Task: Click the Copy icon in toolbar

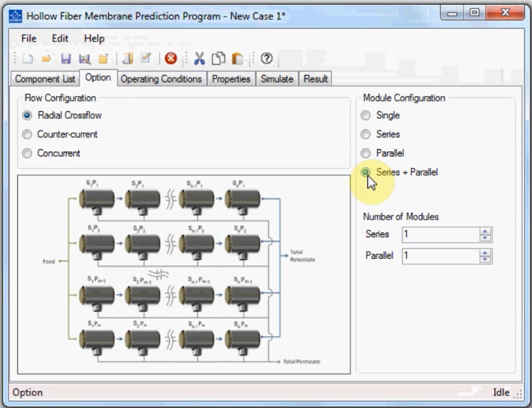Action: (218, 59)
